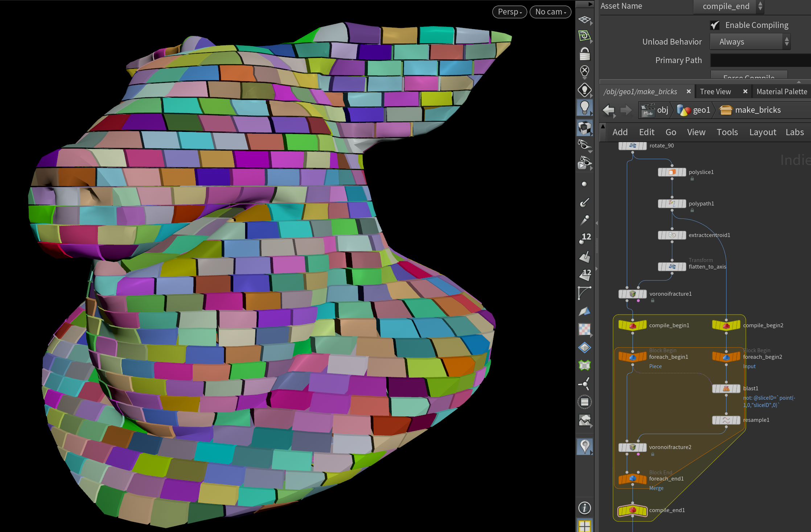
Task: Click the lock camera padlock icon
Action: [584, 54]
